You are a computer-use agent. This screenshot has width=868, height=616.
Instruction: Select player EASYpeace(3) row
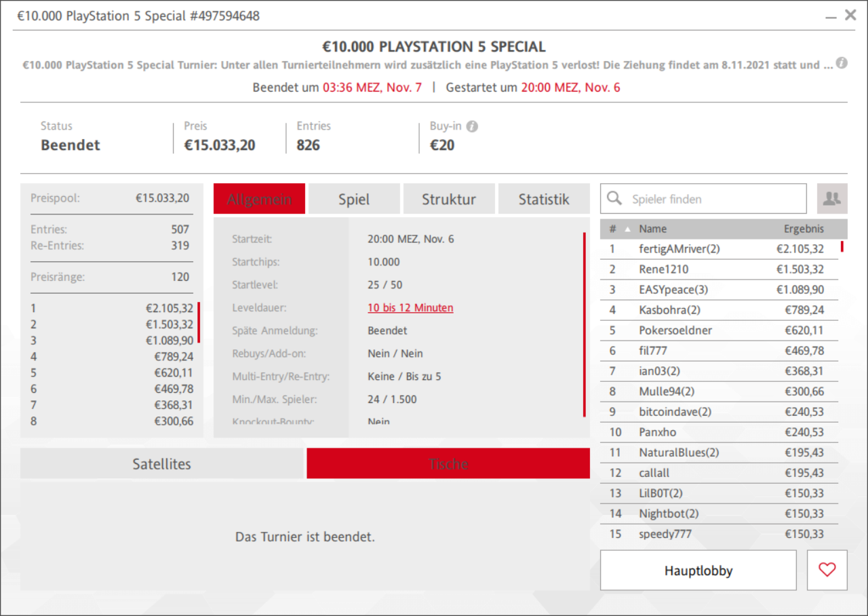[x=719, y=290]
